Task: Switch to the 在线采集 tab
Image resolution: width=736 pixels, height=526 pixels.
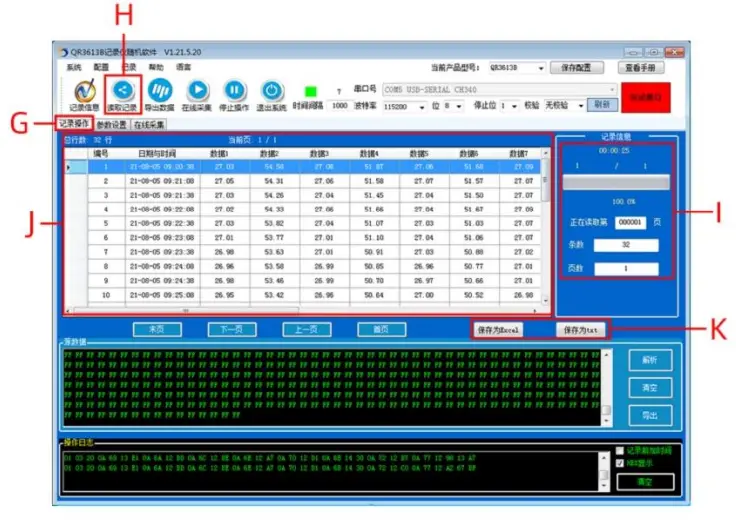Action: [149, 125]
